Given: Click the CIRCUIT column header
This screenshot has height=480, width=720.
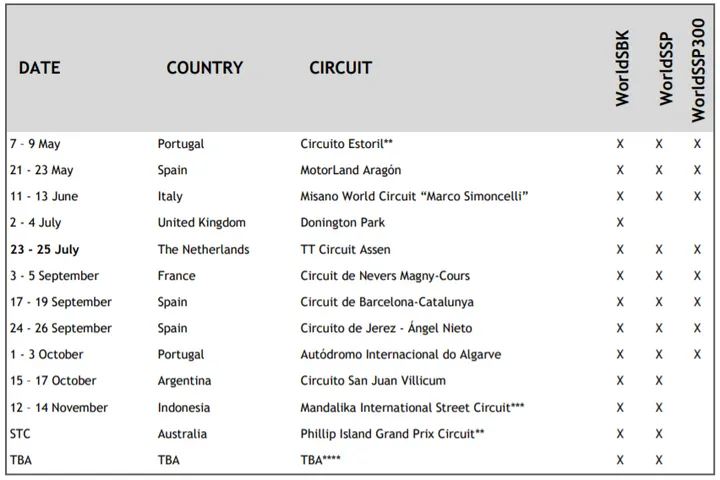Looking at the screenshot, I should [x=340, y=68].
